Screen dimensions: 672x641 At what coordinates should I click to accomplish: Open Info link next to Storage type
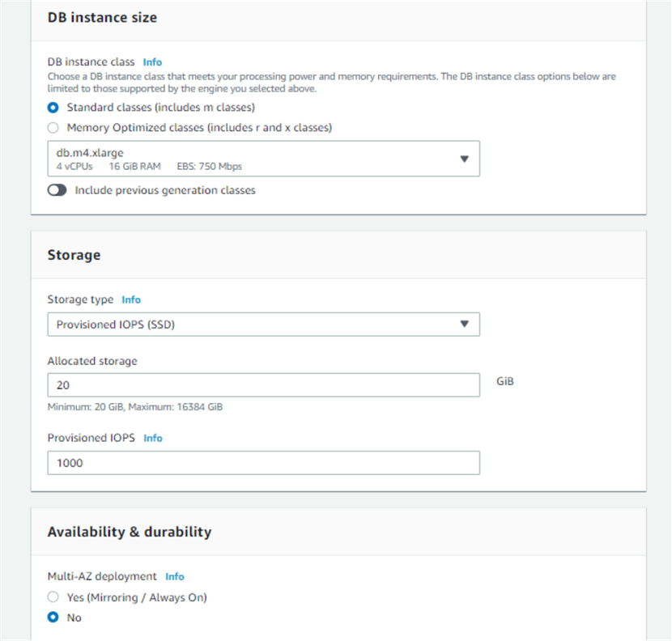tap(131, 299)
